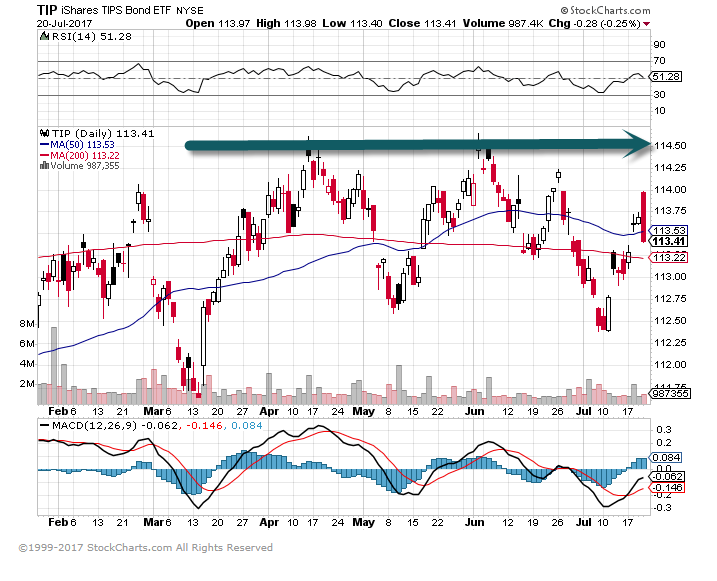Image resolution: width=717 pixels, height=581 pixels.
Task: Click the blue 113.53 price tag on the right axis
Action: pyautogui.click(x=669, y=230)
